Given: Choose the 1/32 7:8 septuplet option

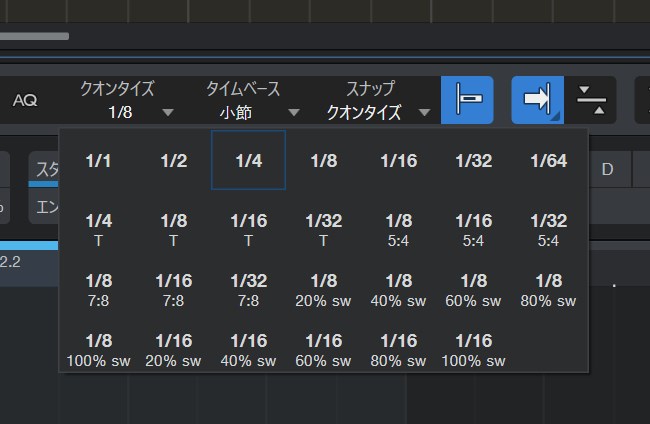Looking at the screenshot, I should 248,289.
